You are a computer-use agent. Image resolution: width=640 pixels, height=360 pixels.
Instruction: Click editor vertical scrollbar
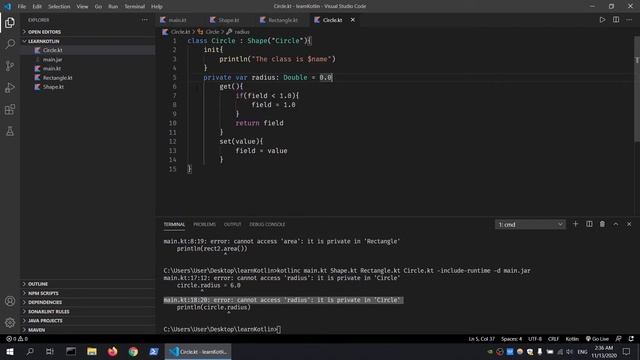coord(637,89)
